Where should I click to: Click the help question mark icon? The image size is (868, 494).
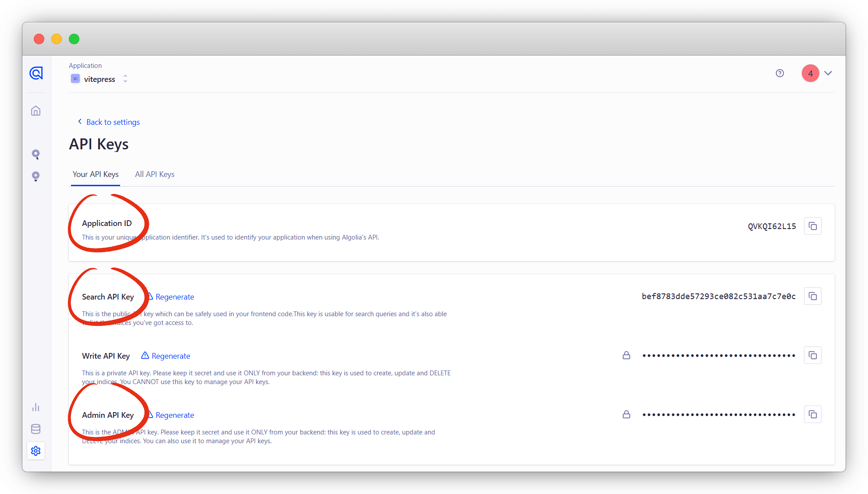[779, 73]
